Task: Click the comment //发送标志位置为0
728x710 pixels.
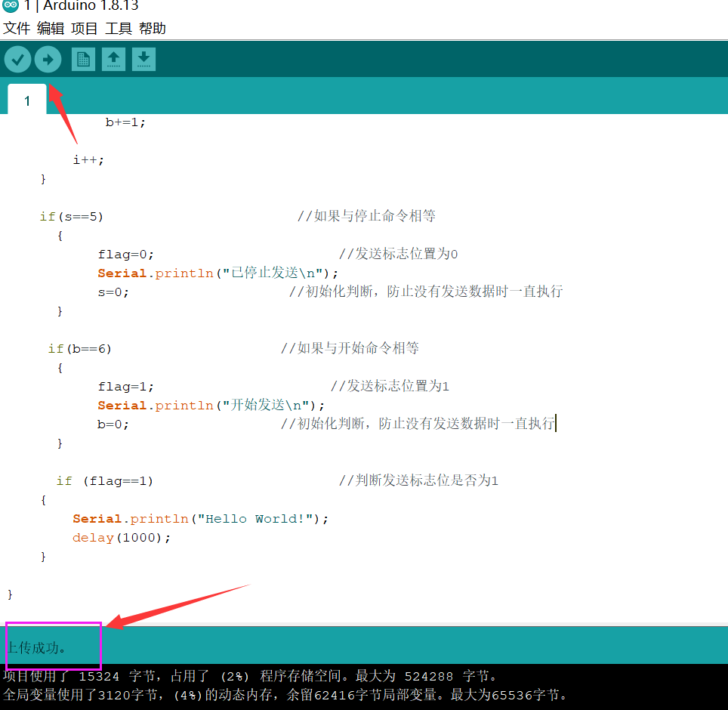Action: [x=398, y=254]
